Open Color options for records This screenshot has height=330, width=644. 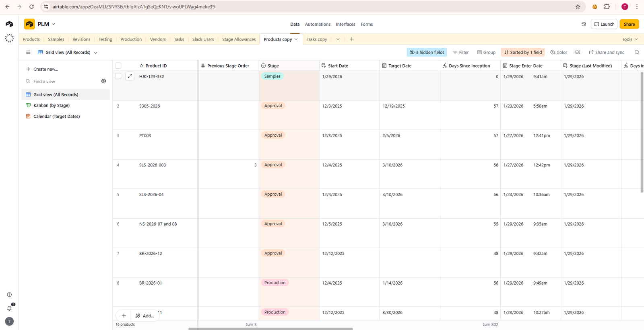[559, 52]
